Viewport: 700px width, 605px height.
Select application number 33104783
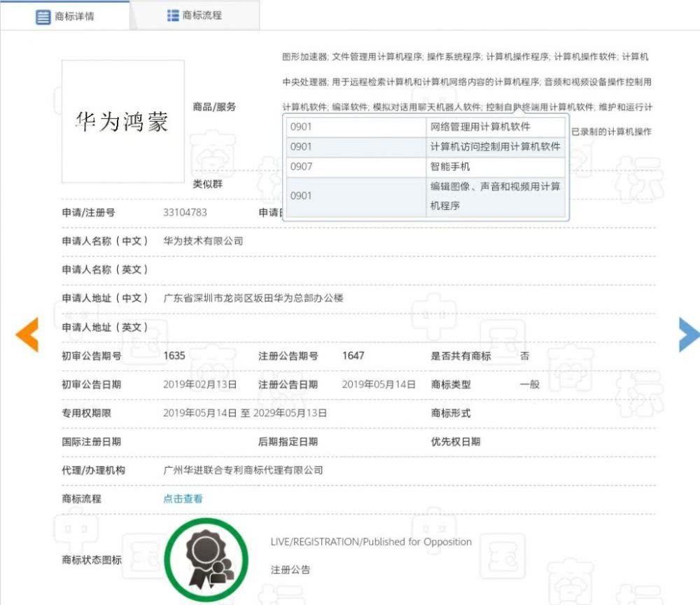185,213
